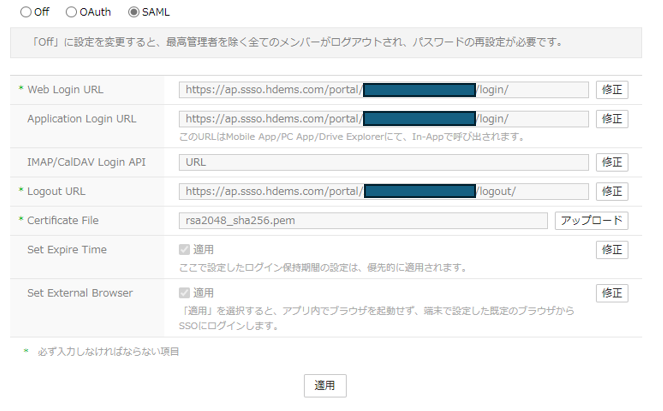663x411 pixels.
Task: Click the Application Login URL field
Action: pos(384,119)
